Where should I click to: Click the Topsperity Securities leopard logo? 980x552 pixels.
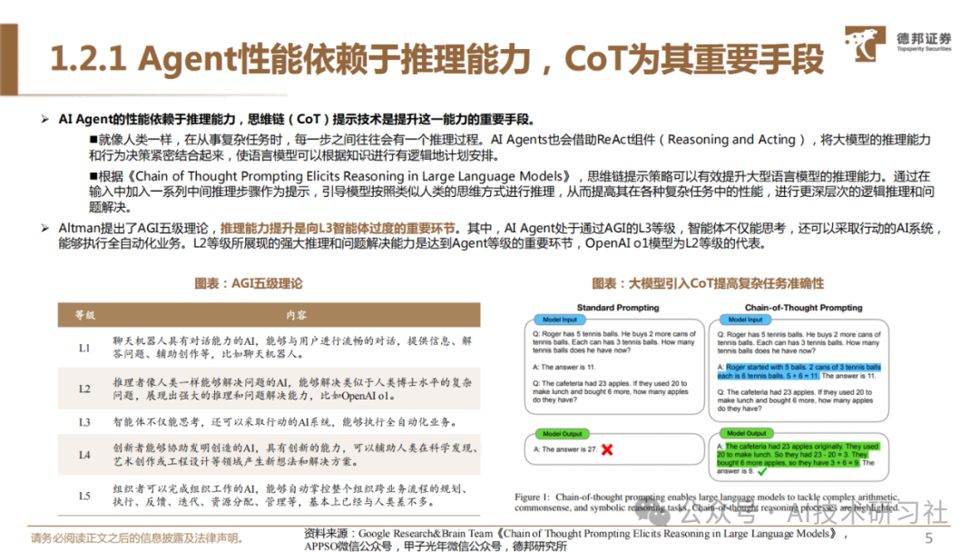pyautogui.click(x=865, y=44)
